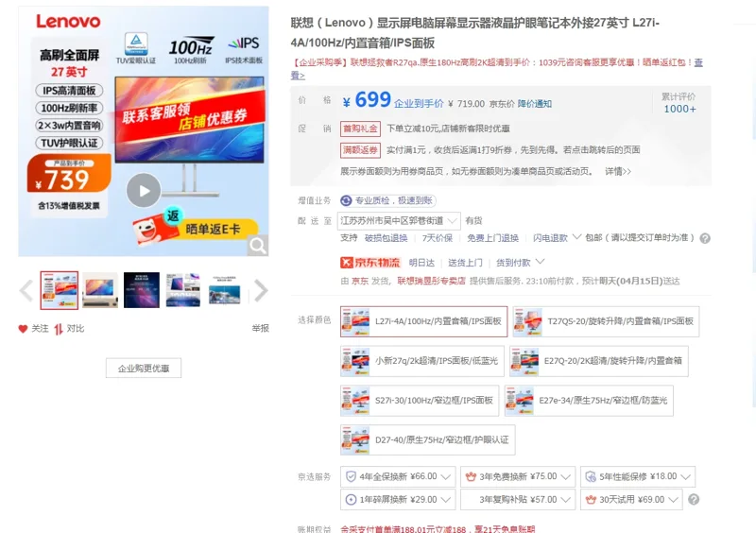Select the E27e-34/原生75Hz/窄边框/防蓝光 option
The width and height of the screenshot is (756, 533).
pyautogui.click(x=589, y=401)
